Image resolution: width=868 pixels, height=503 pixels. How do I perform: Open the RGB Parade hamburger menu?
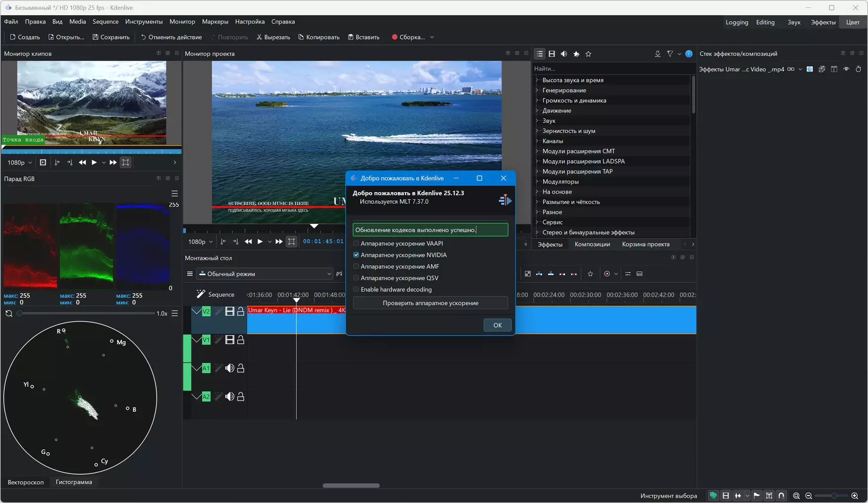click(174, 193)
